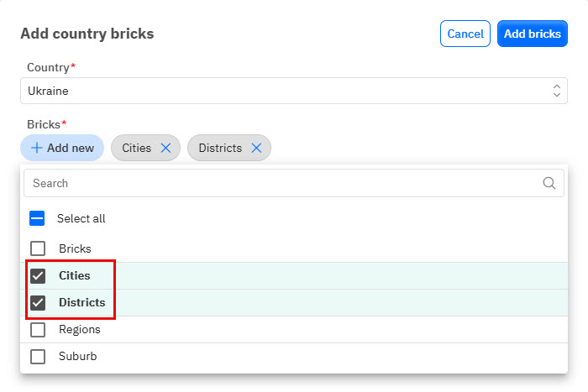Uncheck the Districts checkbox

(x=38, y=302)
